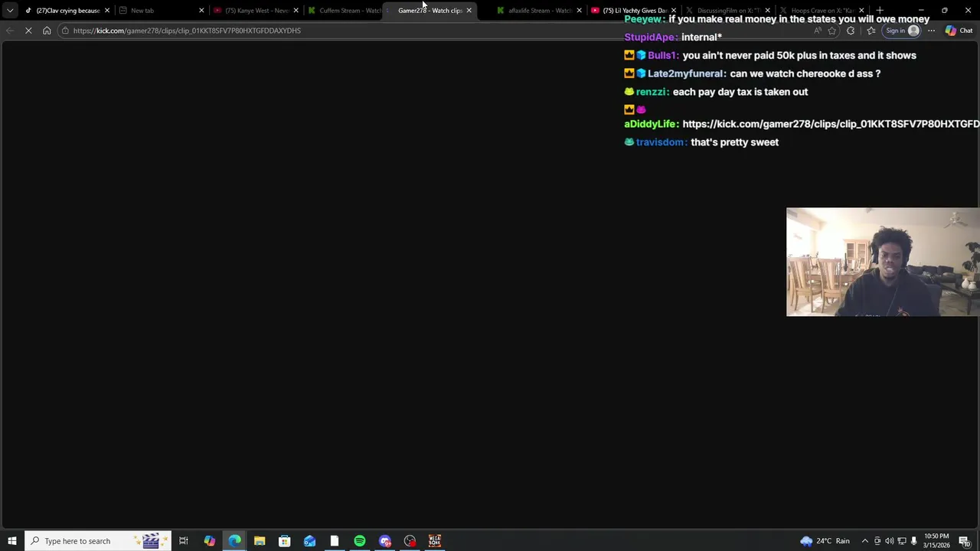Image resolution: width=980 pixels, height=551 pixels.
Task: Open the tab actions dropdown menu
Action: [x=10, y=10]
